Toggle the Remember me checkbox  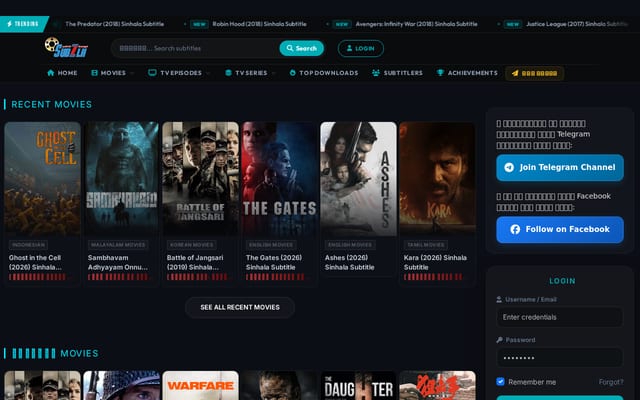500,382
